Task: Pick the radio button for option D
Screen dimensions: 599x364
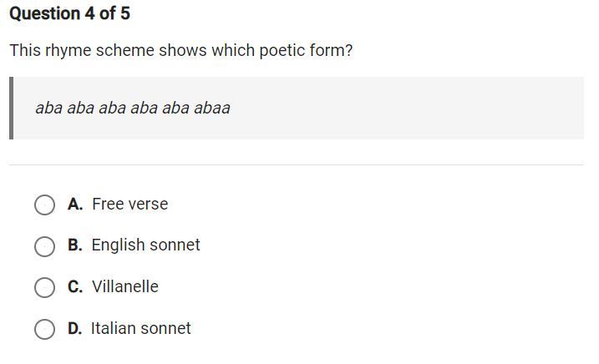Action: click(45, 329)
